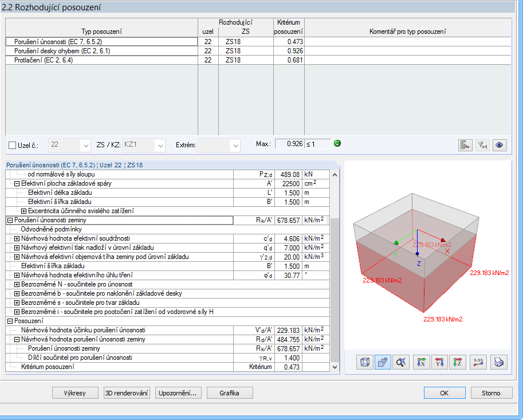523x420 pixels.
Task: Toggle the eye visibility icon
Action: (x=500, y=145)
